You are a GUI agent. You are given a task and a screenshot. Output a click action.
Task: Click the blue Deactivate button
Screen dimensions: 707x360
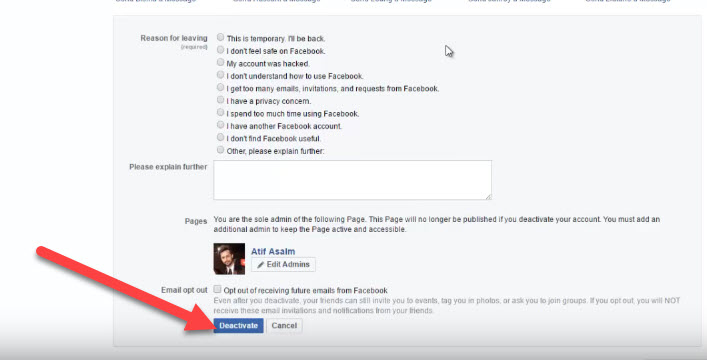click(x=239, y=326)
